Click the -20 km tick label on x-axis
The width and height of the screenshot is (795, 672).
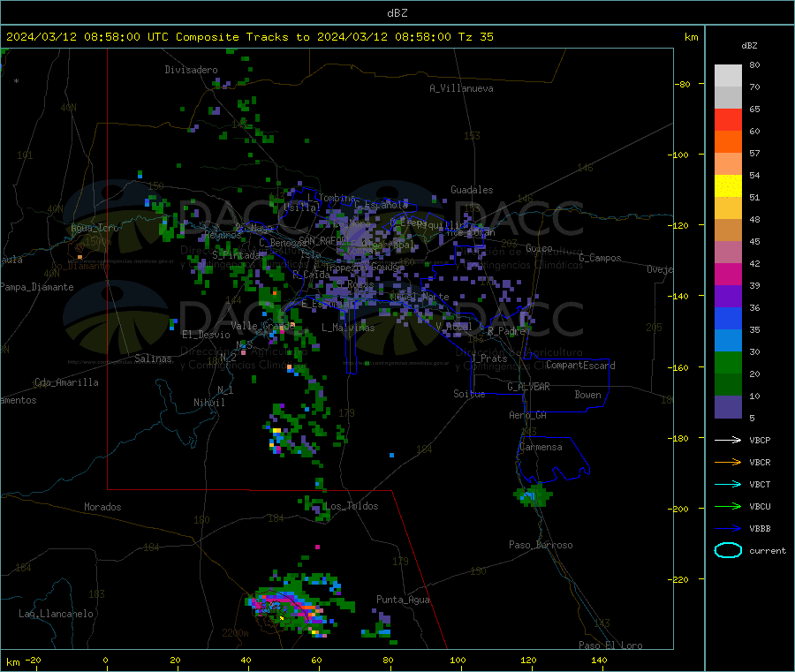[33, 660]
